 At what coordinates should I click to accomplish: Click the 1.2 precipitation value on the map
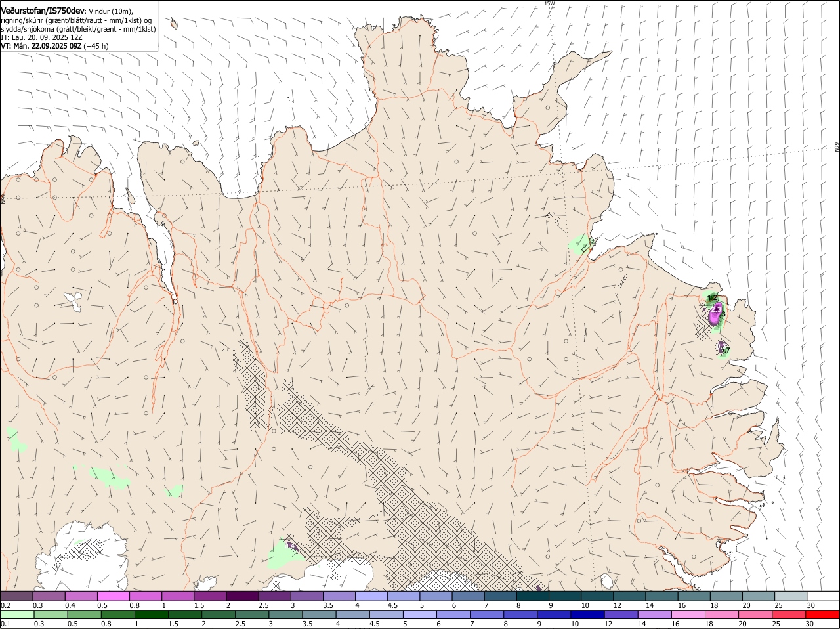pyautogui.click(x=712, y=298)
